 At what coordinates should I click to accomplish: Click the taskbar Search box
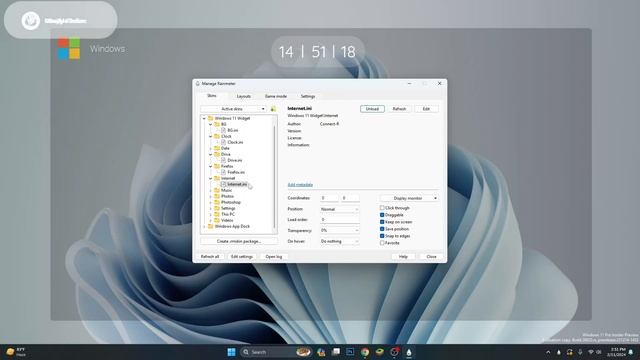[x=276, y=352]
